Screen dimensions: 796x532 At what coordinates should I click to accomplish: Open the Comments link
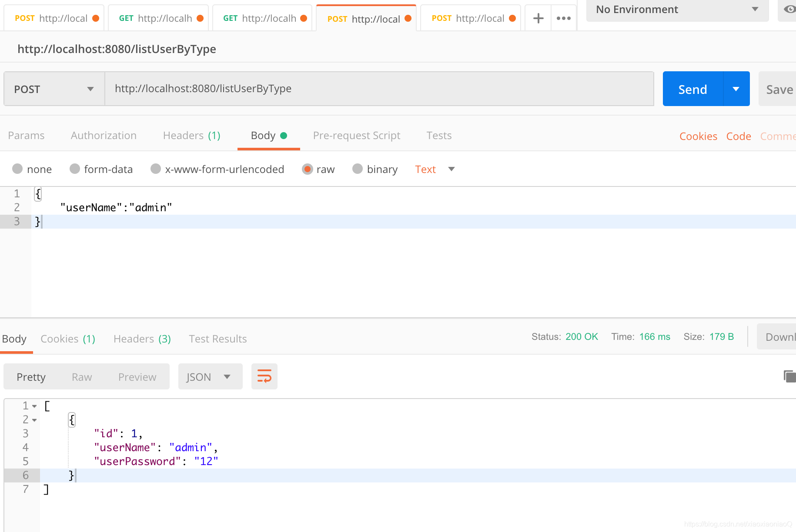[x=778, y=136]
